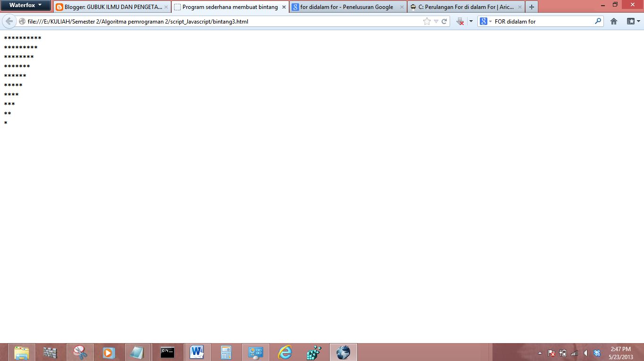This screenshot has width=644, height=361.
Task: Open Windows Explorer from taskbar
Action: pyautogui.click(x=21, y=352)
